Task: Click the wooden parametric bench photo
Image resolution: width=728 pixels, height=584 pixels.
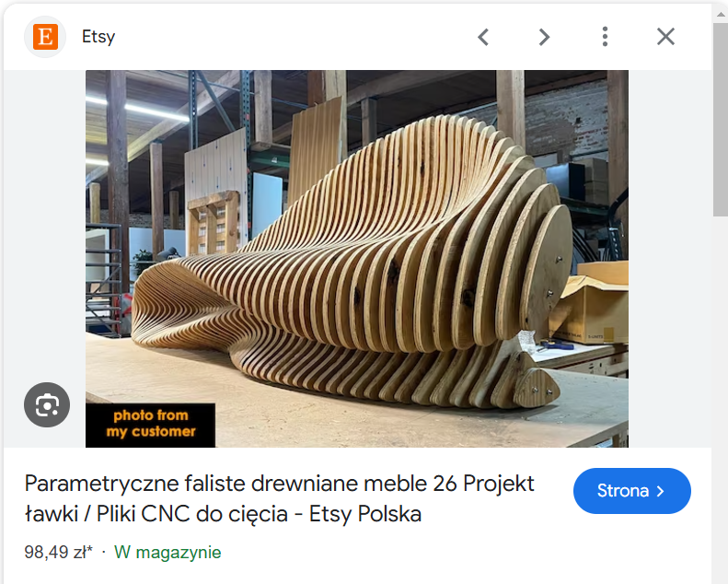Action: point(356,259)
